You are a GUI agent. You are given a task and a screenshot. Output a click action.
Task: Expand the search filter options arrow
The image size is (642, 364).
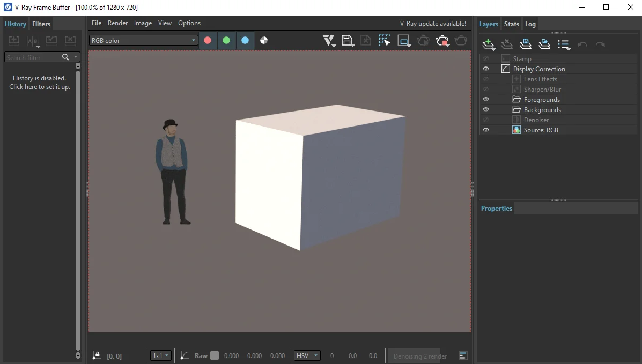point(75,57)
